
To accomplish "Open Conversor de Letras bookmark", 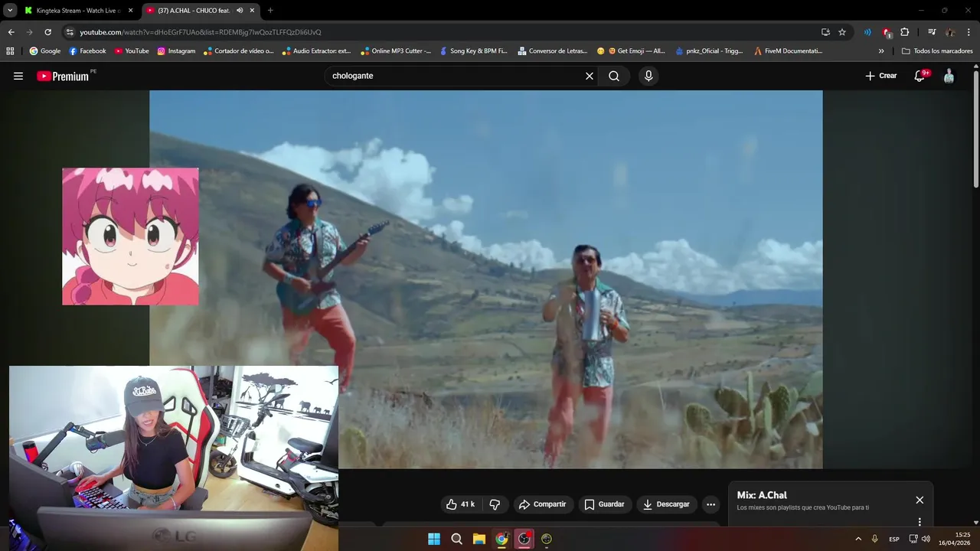I will (552, 51).
